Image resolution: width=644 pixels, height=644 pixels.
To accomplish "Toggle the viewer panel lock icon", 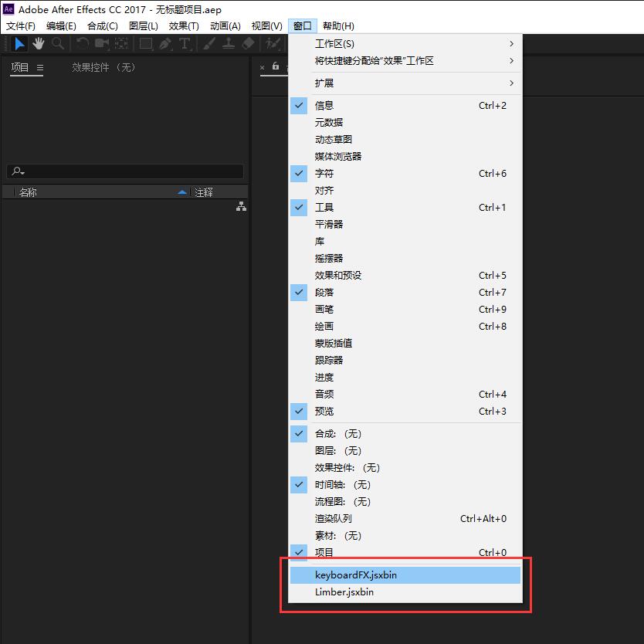I will pyautogui.click(x=276, y=66).
